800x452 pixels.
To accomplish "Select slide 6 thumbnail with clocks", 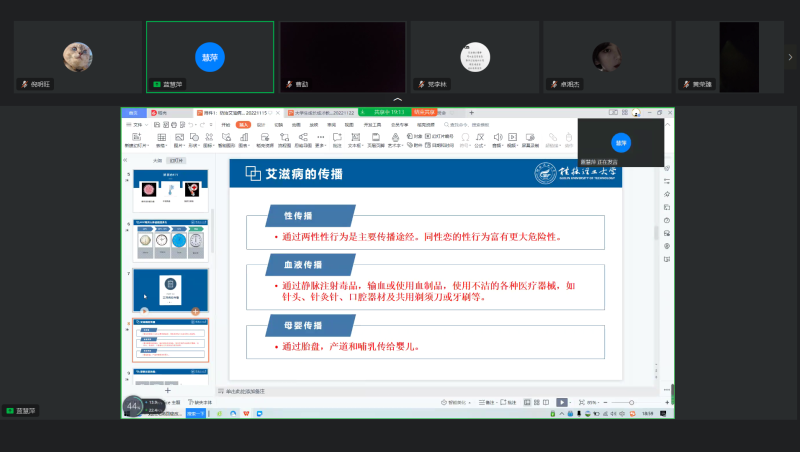I will 170,239.
